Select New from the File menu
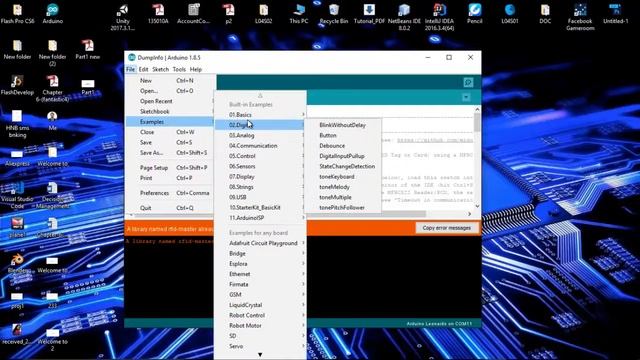Viewport: 640px width, 360px height. click(x=169, y=81)
